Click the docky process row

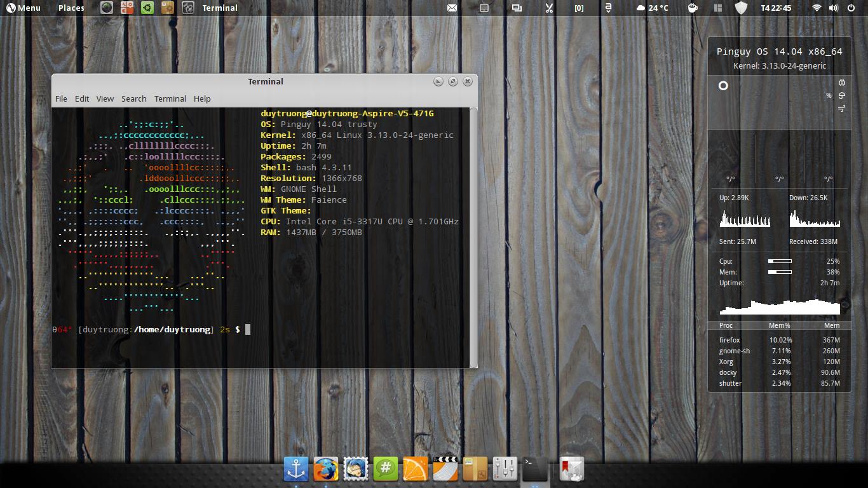pyautogui.click(x=780, y=372)
